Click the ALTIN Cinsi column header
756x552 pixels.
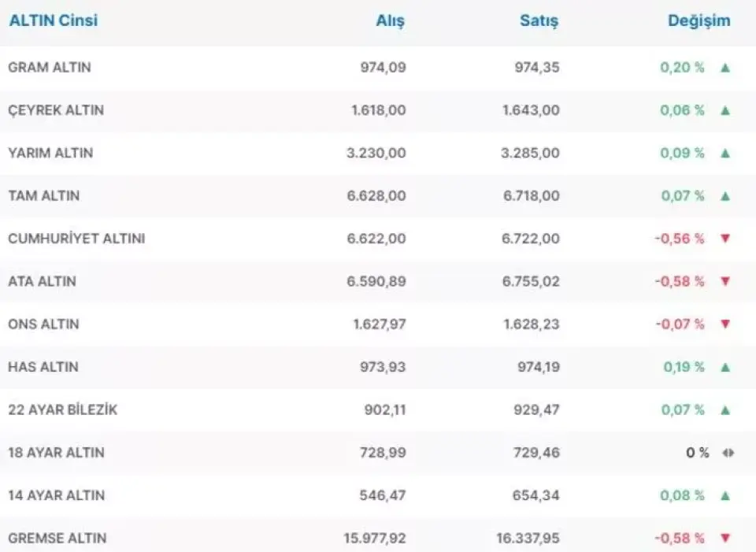(x=53, y=21)
